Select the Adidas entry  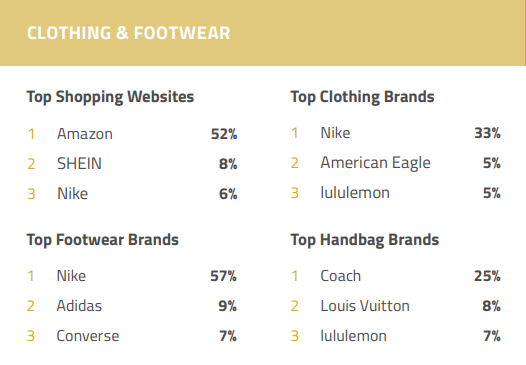(79, 306)
